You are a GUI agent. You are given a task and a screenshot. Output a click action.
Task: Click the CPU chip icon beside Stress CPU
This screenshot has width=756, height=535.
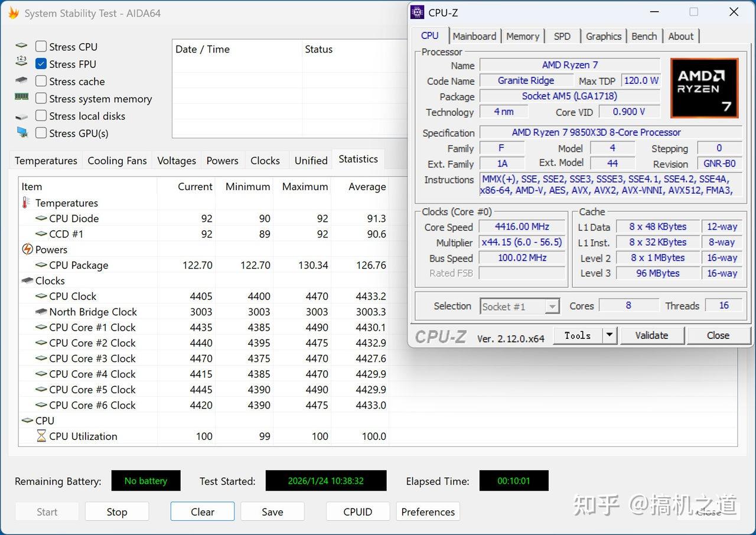(x=22, y=46)
